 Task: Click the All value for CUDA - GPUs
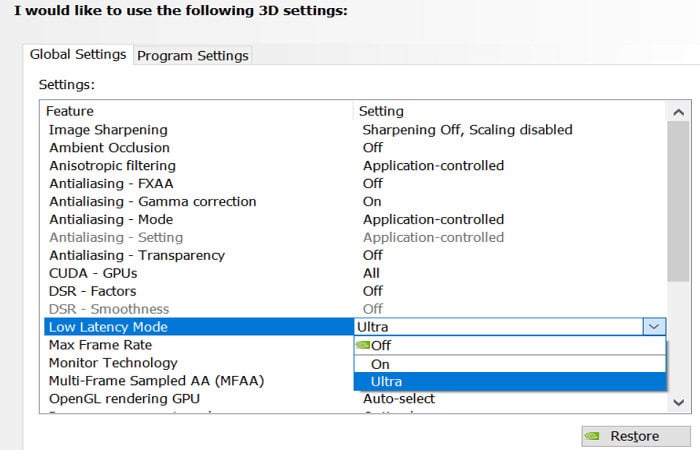371,273
